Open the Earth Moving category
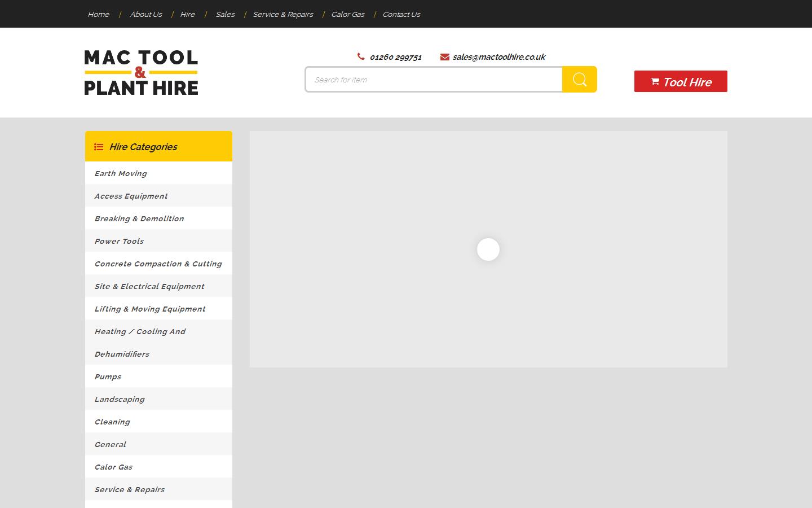Viewport: 812px width, 508px height. click(x=120, y=173)
